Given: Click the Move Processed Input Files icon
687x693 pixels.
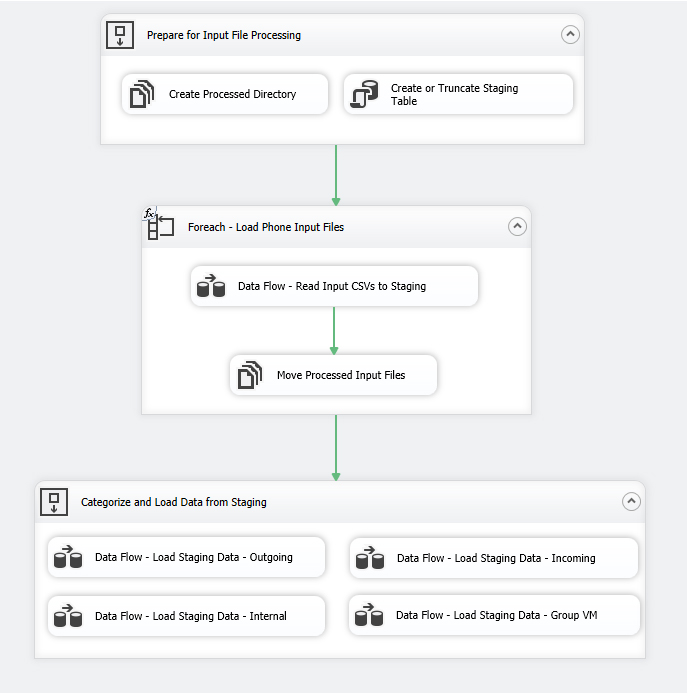Looking at the screenshot, I should coord(249,376).
